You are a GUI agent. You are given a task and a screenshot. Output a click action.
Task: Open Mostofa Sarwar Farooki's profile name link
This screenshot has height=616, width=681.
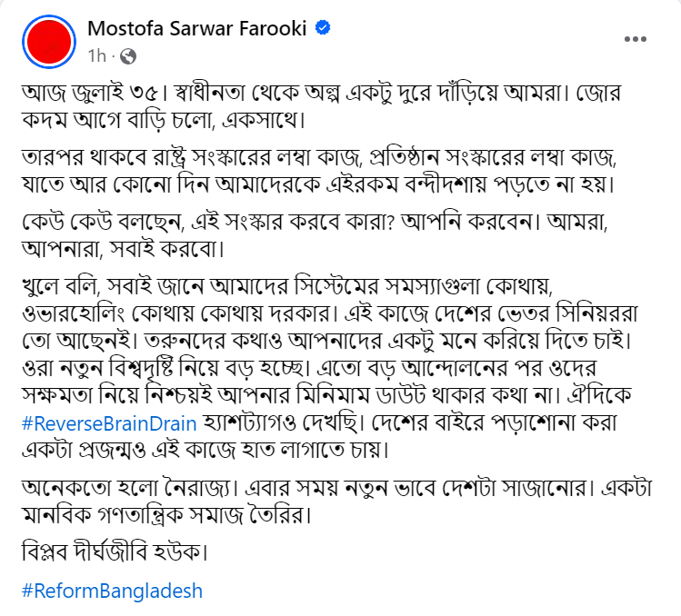point(197,29)
